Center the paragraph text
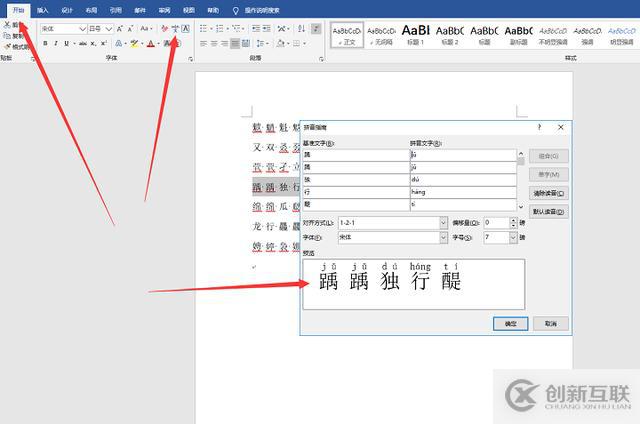 pyautogui.click(x=214, y=43)
